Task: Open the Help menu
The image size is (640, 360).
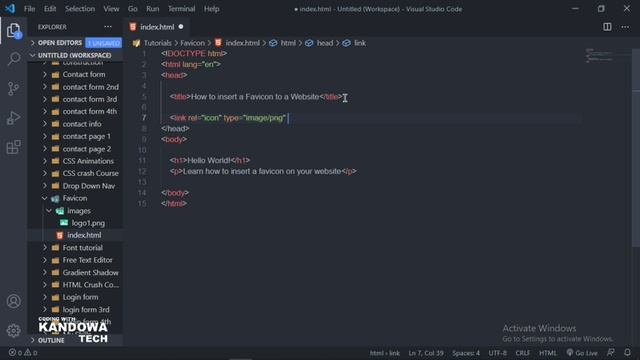Action: [x=211, y=9]
